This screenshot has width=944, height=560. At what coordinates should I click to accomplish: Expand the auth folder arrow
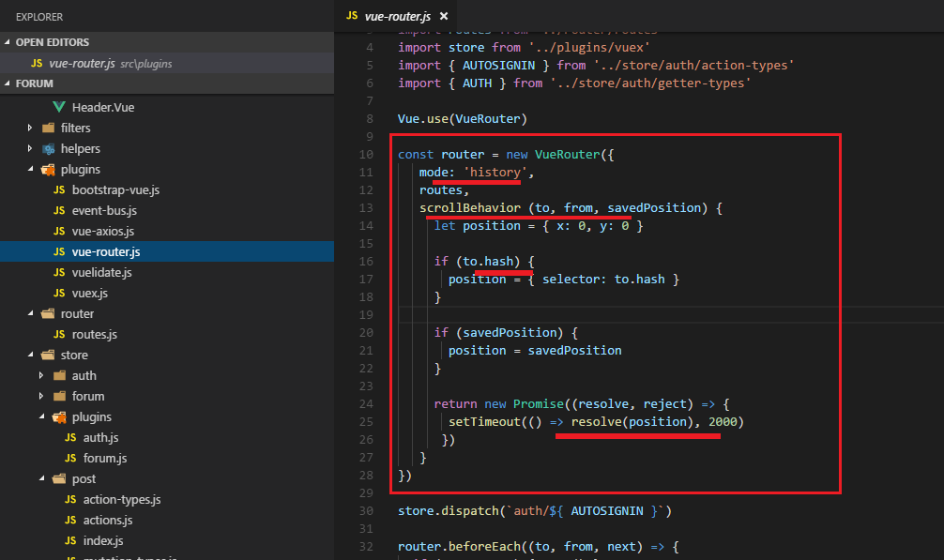pyautogui.click(x=41, y=375)
